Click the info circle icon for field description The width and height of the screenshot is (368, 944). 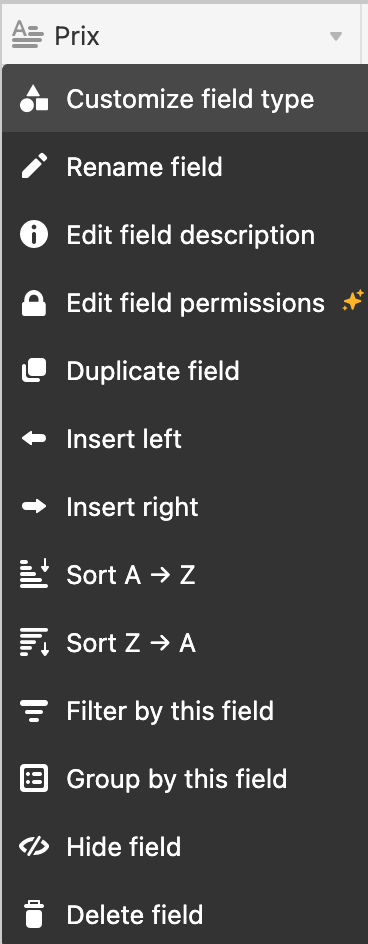pyautogui.click(x=34, y=235)
